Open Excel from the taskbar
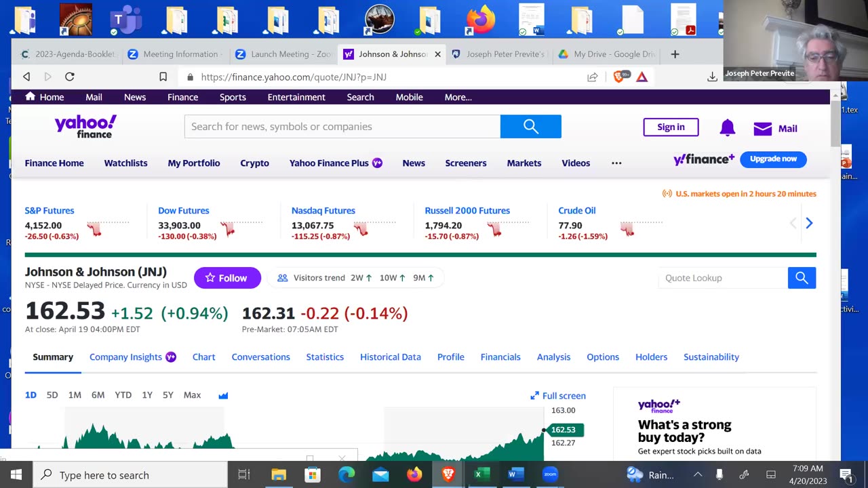This screenshot has width=868, height=488. click(481, 474)
